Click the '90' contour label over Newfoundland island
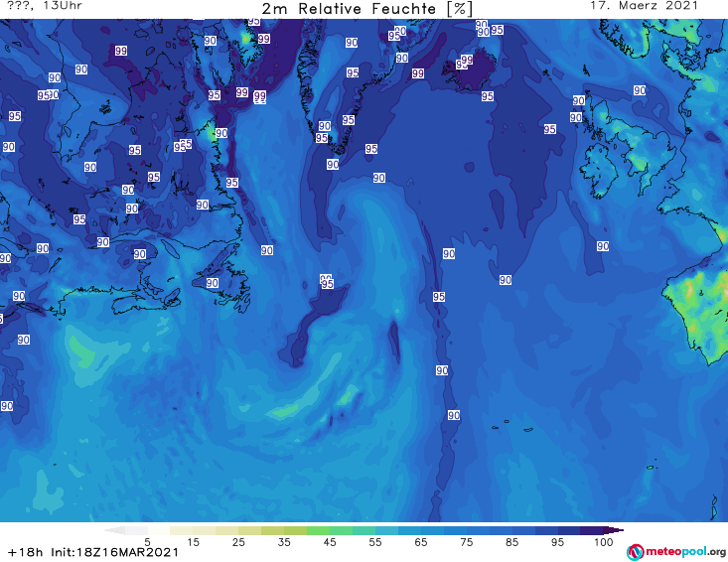This screenshot has height=562, width=728. 213,283
